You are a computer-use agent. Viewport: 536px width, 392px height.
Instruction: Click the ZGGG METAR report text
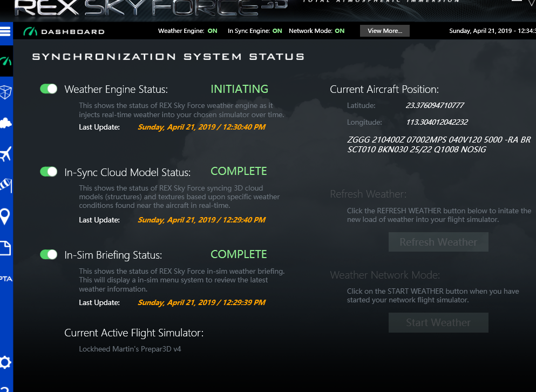pyautogui.click(x=439, y=144)
